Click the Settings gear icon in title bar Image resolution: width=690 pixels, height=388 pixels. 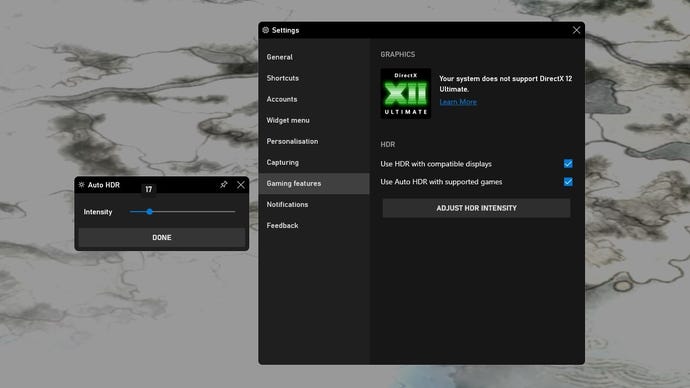[265, 30]
